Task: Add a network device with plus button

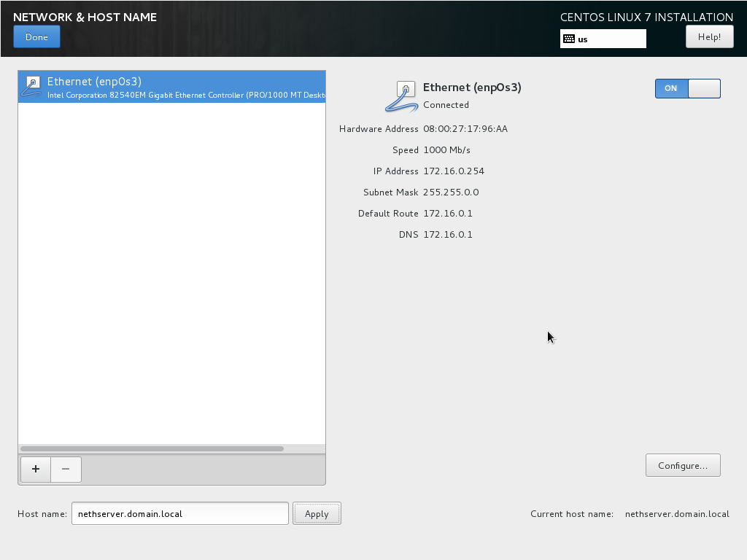Action: [36, 469]
